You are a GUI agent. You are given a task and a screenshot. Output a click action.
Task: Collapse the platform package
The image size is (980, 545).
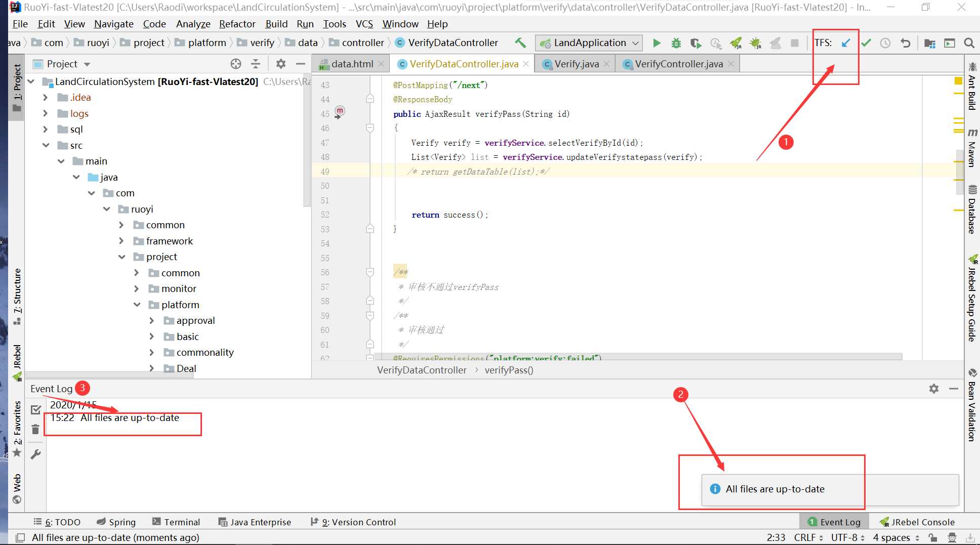[137, 305]
